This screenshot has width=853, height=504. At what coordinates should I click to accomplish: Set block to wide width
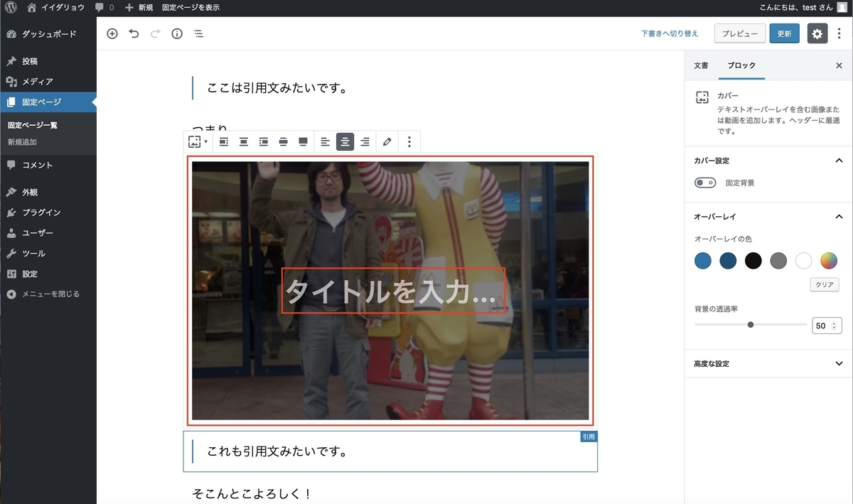(x=283, y=141)
